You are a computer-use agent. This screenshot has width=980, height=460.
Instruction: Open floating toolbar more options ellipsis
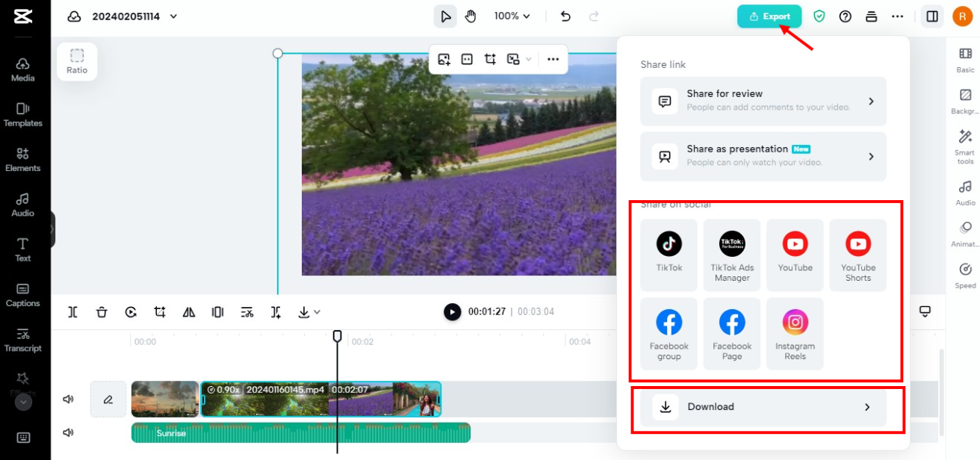click(553, 59)
